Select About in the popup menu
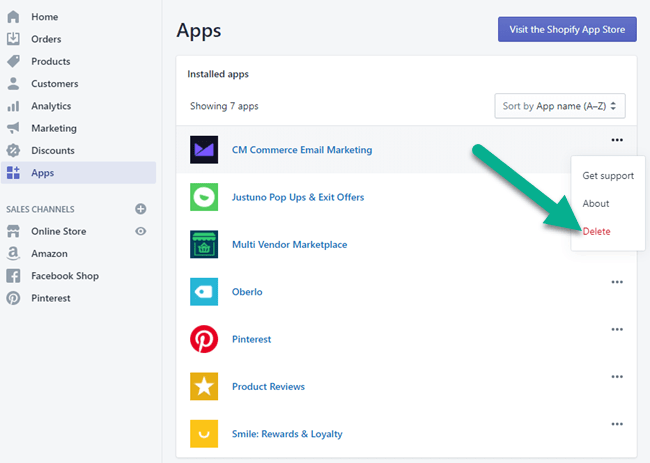Image resolution: width=650 pixels, height=463 pixels. pyautogui.click(x=596, y=203)
